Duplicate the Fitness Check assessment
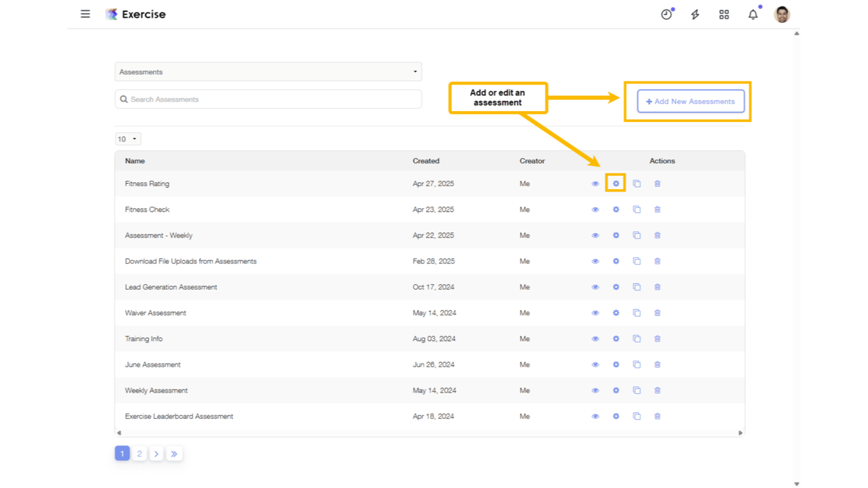868x488 pixels. (637, 210)
